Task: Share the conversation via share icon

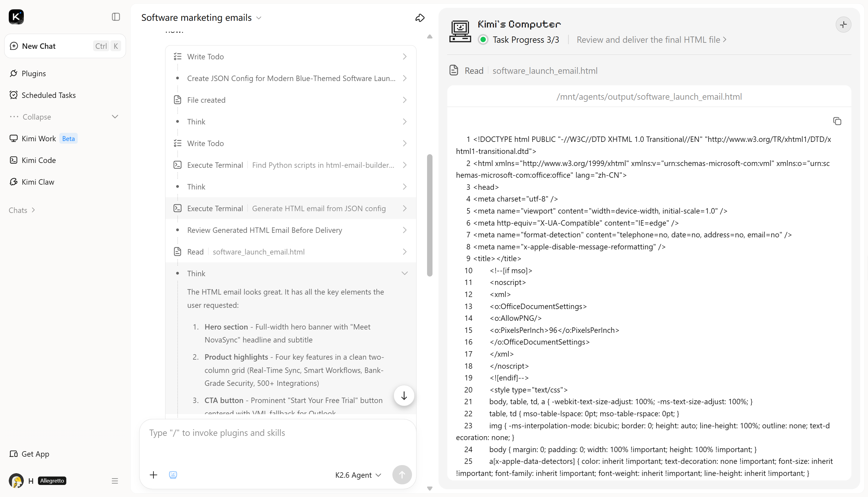Action: click(420, 18)
